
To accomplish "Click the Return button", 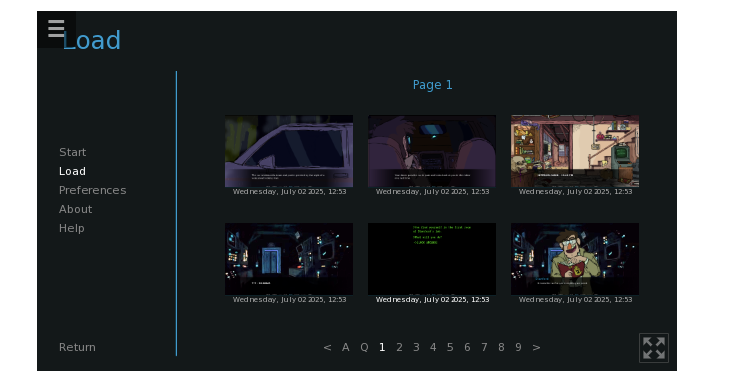I will 77,348.
